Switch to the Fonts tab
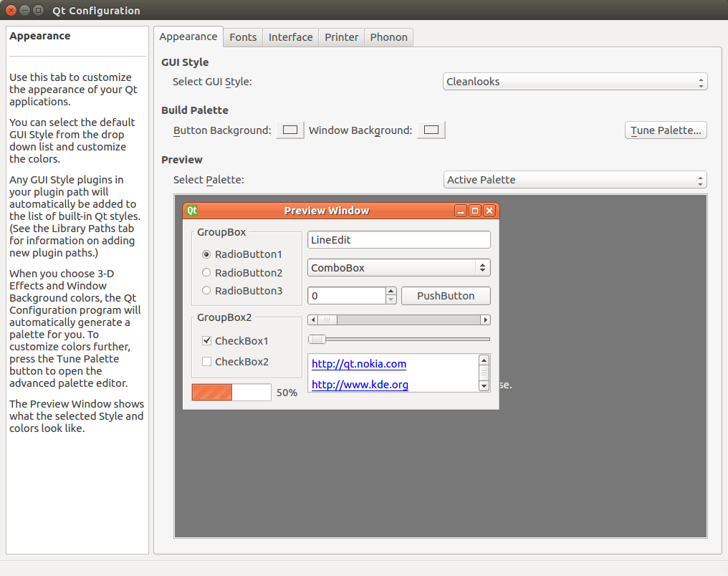The image size is (728, 576). tap(242, 37)
